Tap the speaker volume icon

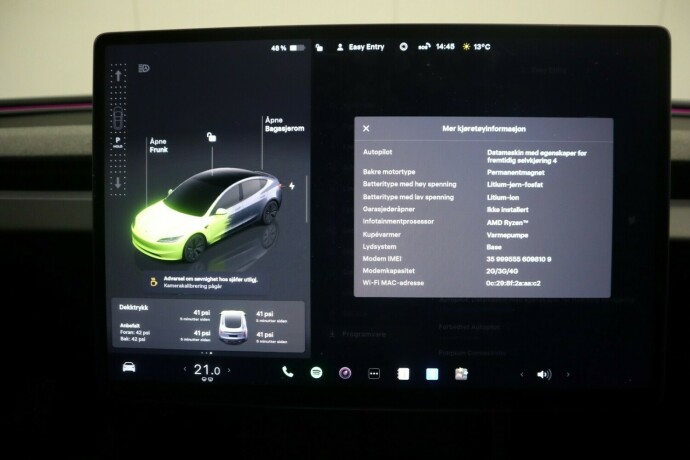[x=544, y=375]
